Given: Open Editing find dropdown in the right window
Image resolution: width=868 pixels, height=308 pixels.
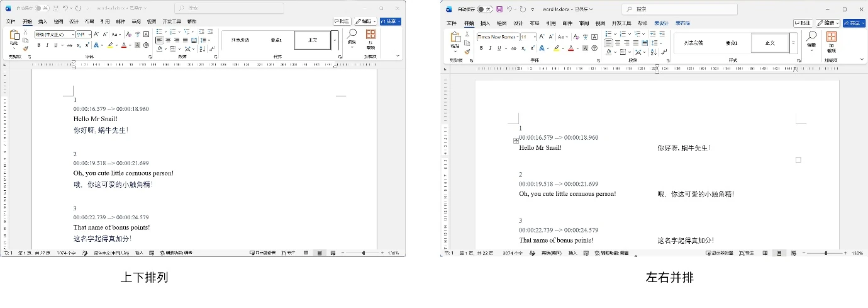Looking at the screenshot, I should (811, 40).
